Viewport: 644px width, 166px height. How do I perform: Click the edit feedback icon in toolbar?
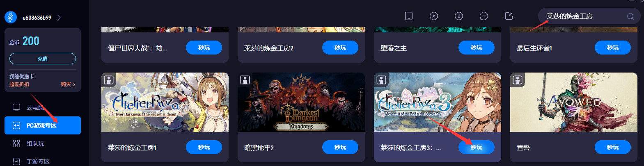(x=509, y=16)
